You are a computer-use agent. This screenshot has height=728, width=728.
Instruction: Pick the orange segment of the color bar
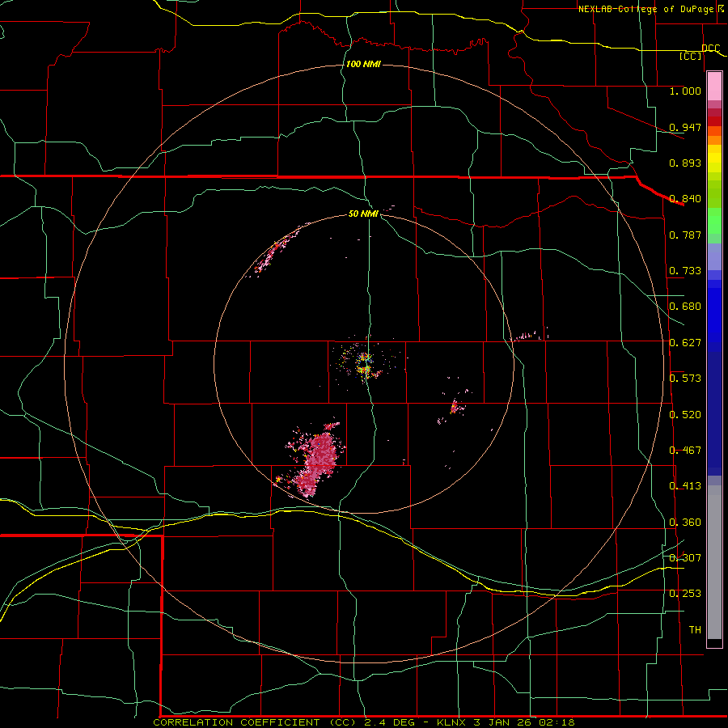pos(714,140)
